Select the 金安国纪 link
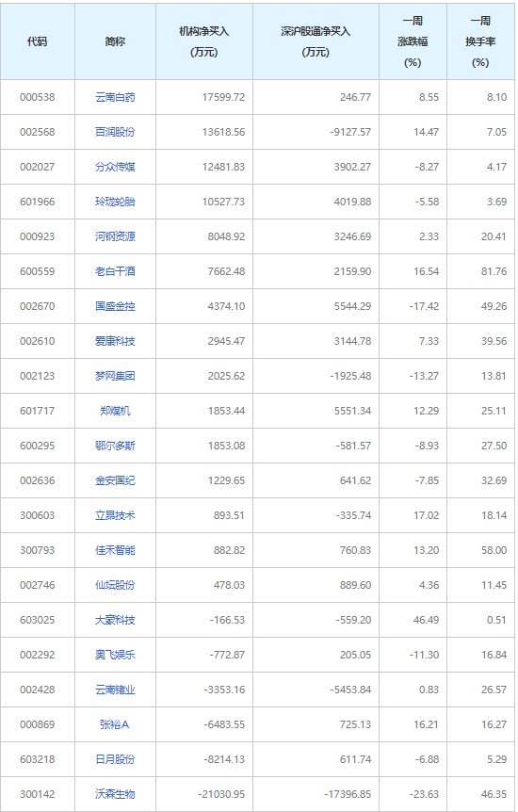 (x=115, y=480)
